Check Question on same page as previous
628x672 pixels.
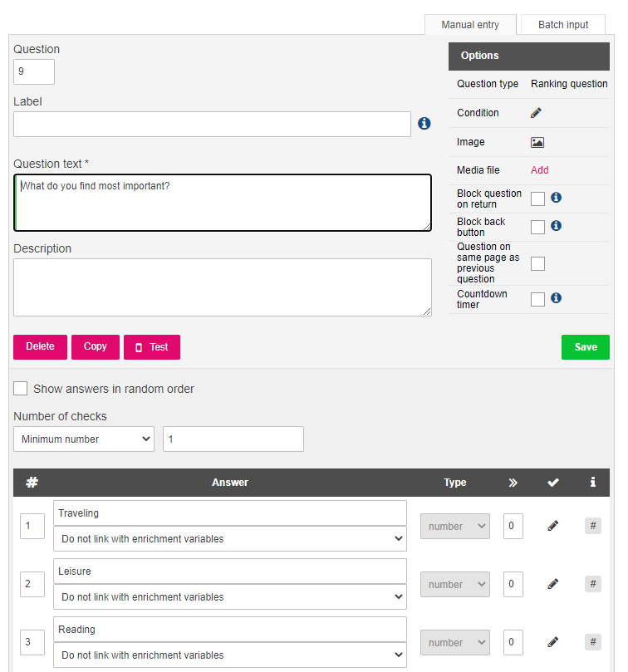coord(537,263)
